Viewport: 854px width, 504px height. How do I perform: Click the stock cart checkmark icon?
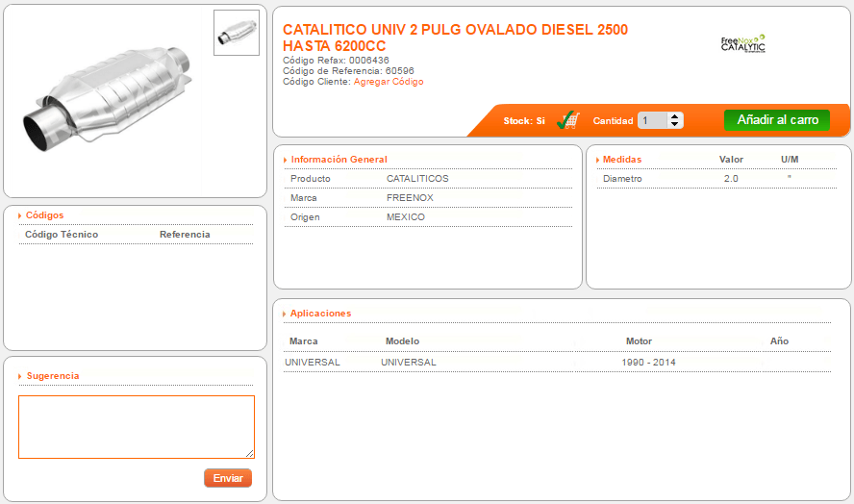point(568,120)
